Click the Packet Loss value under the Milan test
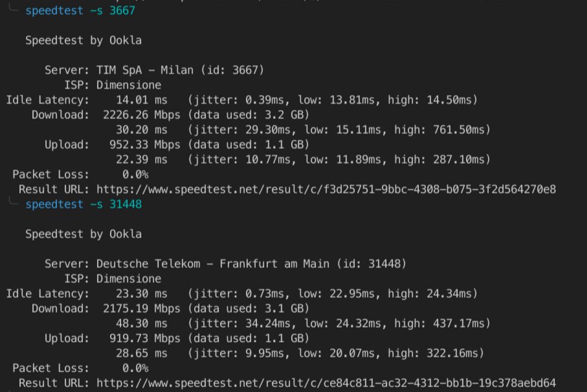Viewport: 587px width, 392px height. [x=135, y=174]
